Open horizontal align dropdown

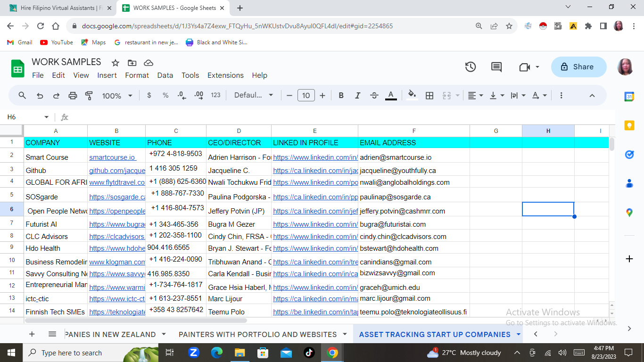475,95
